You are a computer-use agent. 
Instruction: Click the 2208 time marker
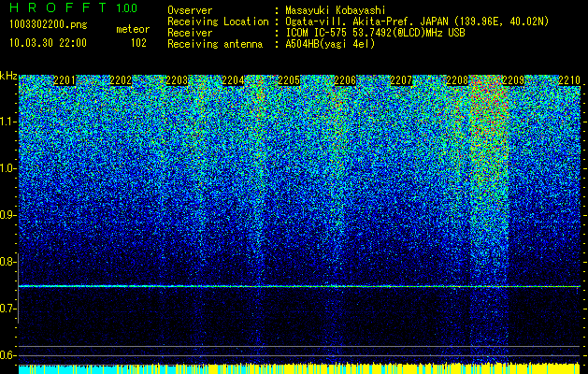click(x=457, y=80)
